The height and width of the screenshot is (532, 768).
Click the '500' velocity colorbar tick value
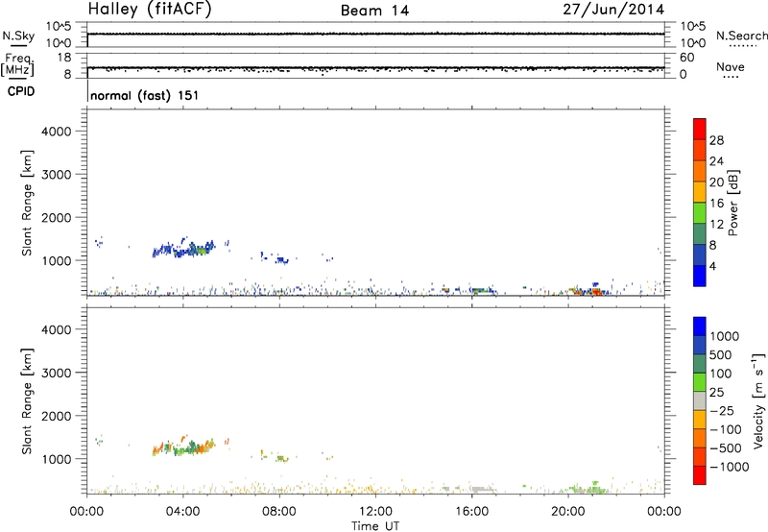723,355
